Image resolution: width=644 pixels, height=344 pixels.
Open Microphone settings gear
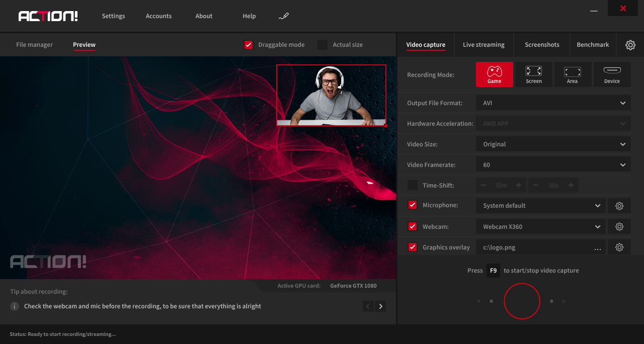619,206
